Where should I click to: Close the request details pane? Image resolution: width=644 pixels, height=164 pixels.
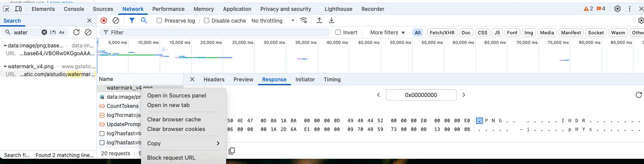[192, 79]
